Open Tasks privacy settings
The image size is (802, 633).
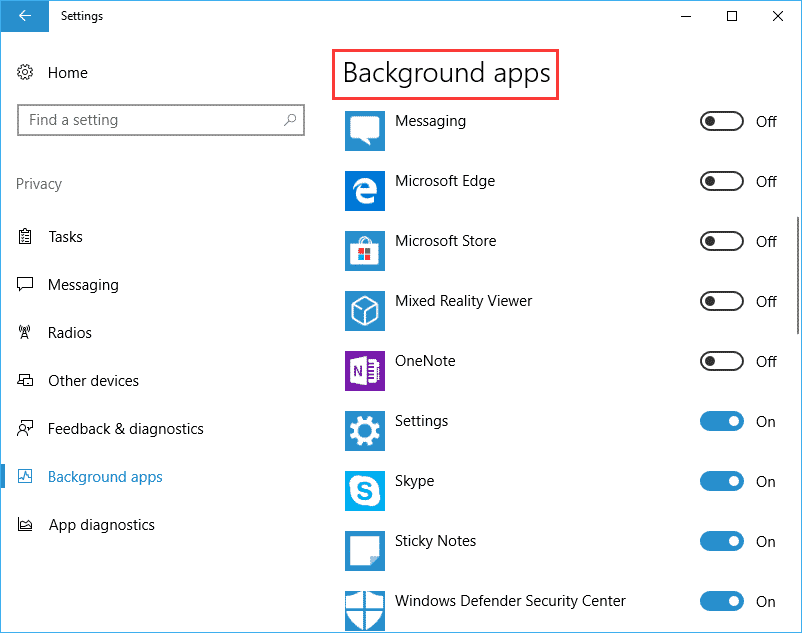pos(65,237)
